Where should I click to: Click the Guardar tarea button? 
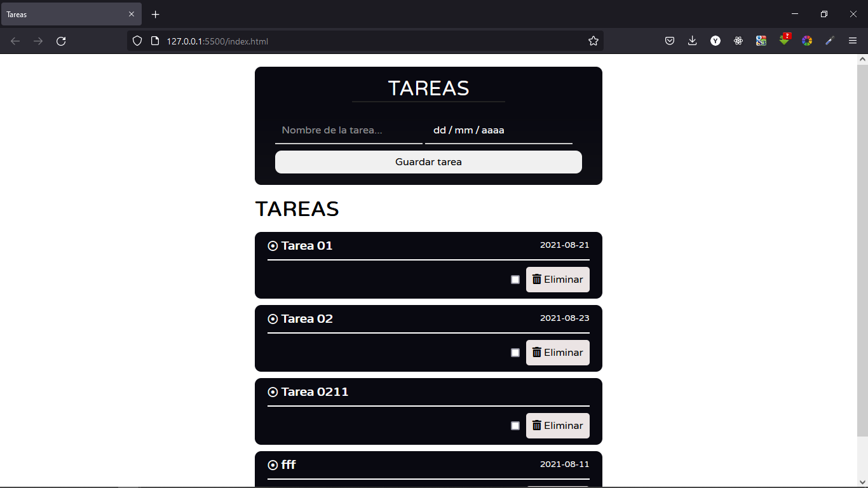pyautogui.click(x=428, y=162)
